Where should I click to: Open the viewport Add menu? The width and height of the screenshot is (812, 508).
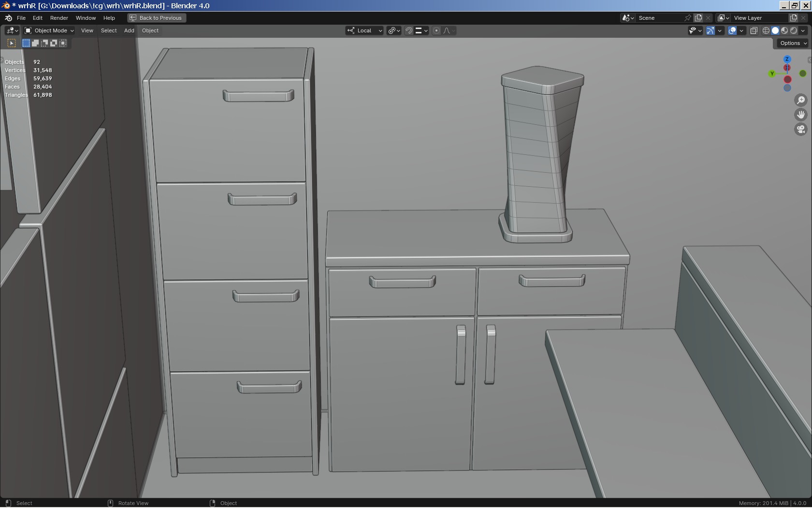click(x=129, y=30)
